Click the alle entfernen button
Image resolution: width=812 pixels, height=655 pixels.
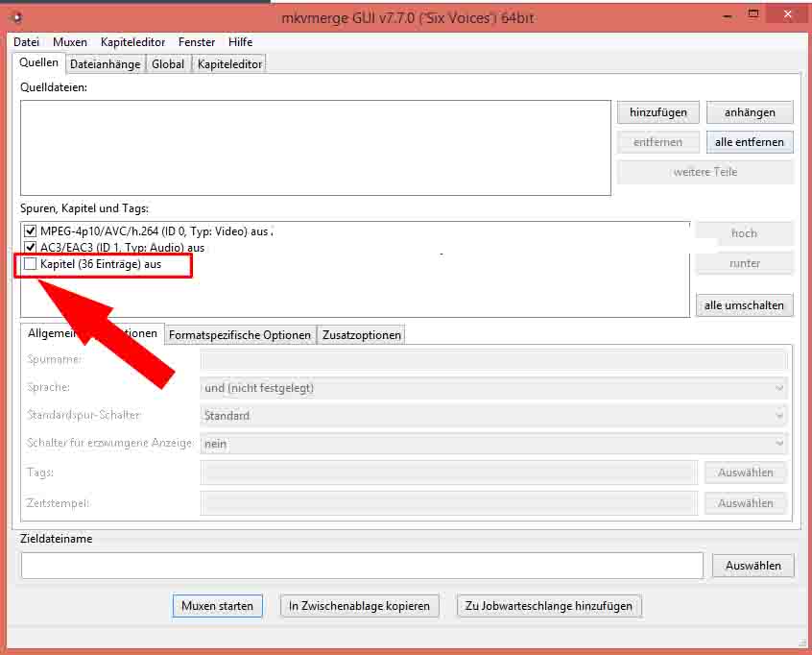pyautogui.click(x=750, y=142)
